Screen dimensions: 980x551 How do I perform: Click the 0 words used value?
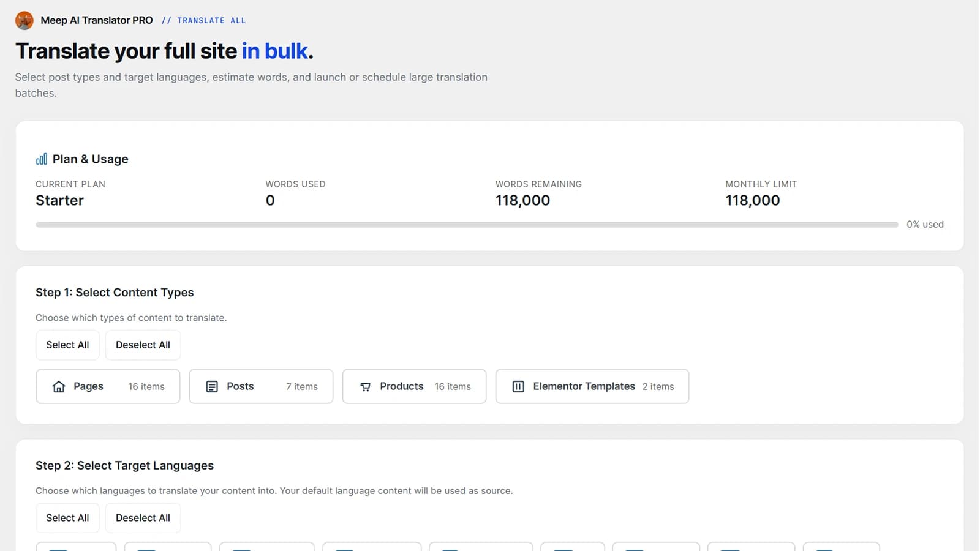tap(270, 200)
